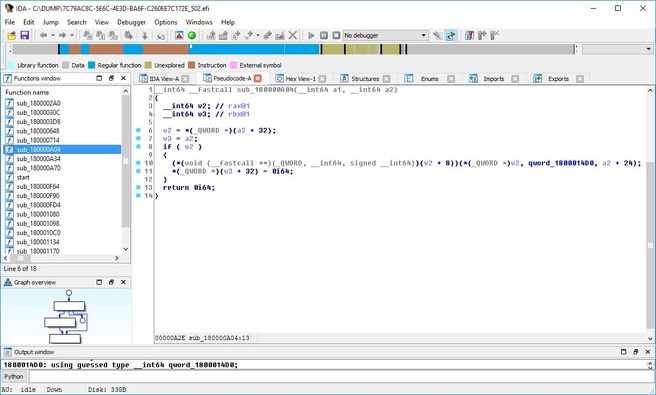
Task: Switch to the Enums tab
Action: pos(429,79)
